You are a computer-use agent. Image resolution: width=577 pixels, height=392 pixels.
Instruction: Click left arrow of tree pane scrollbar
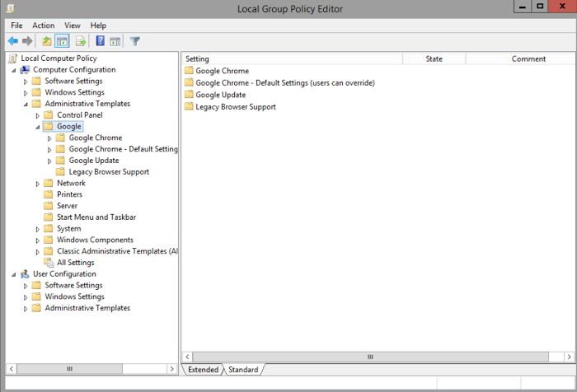tap(12, 368)
